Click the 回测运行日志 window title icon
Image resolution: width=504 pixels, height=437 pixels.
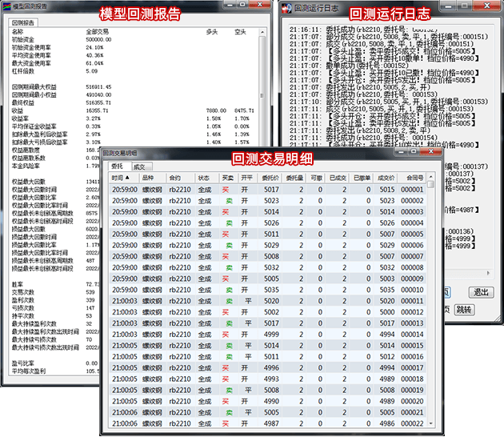coord(286,8)
